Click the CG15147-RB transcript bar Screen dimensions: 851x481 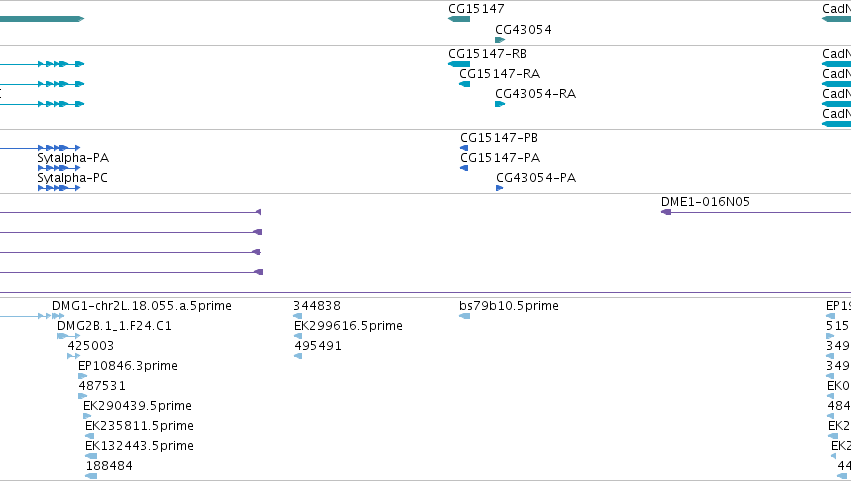[x=459, y=64]
